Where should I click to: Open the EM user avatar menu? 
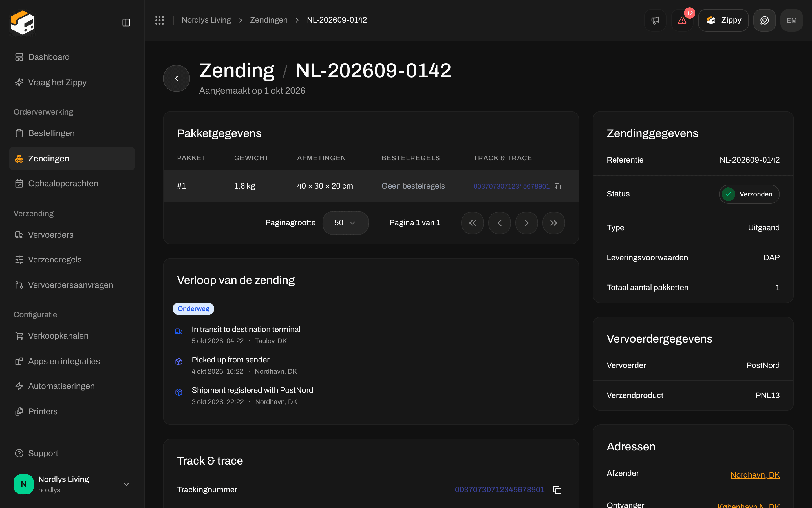(791, 21)
